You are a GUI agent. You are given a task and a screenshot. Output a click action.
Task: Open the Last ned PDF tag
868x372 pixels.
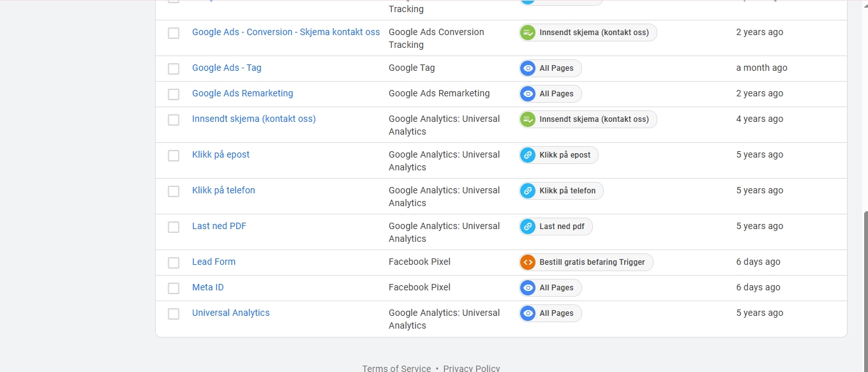219,226
